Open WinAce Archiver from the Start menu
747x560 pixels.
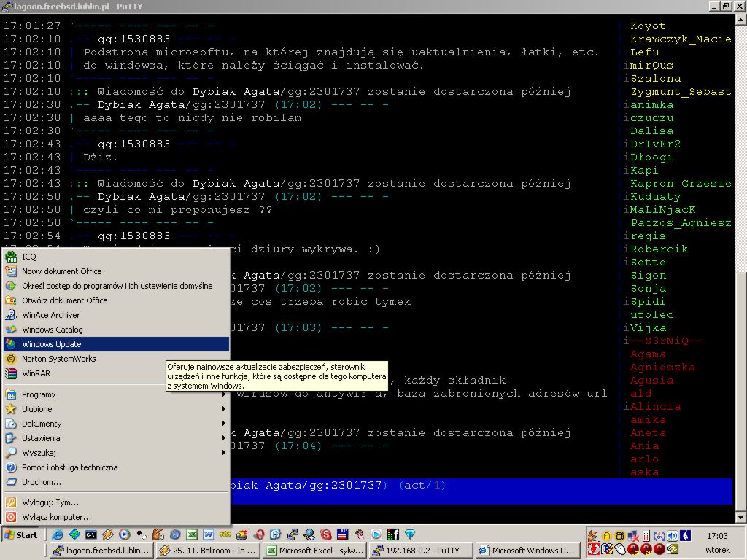click(116, 315)
